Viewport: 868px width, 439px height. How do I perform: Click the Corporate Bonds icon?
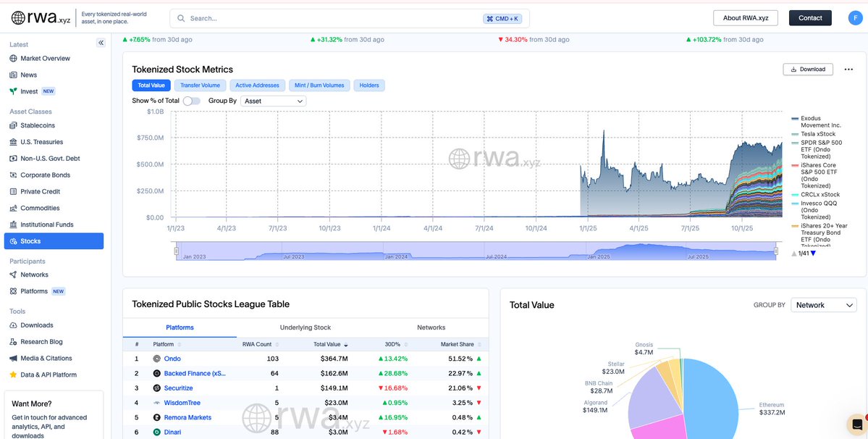pos(13,175)
